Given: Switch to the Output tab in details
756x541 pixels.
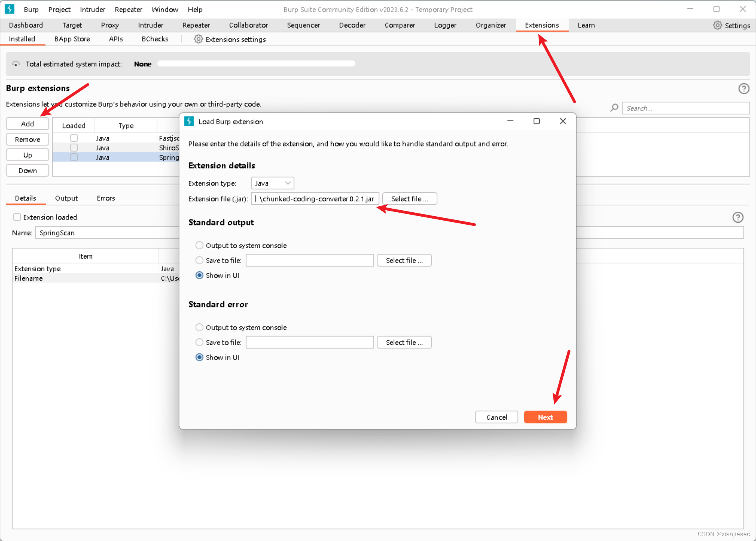Looking at the screenshot, I should tap(66, 198).
